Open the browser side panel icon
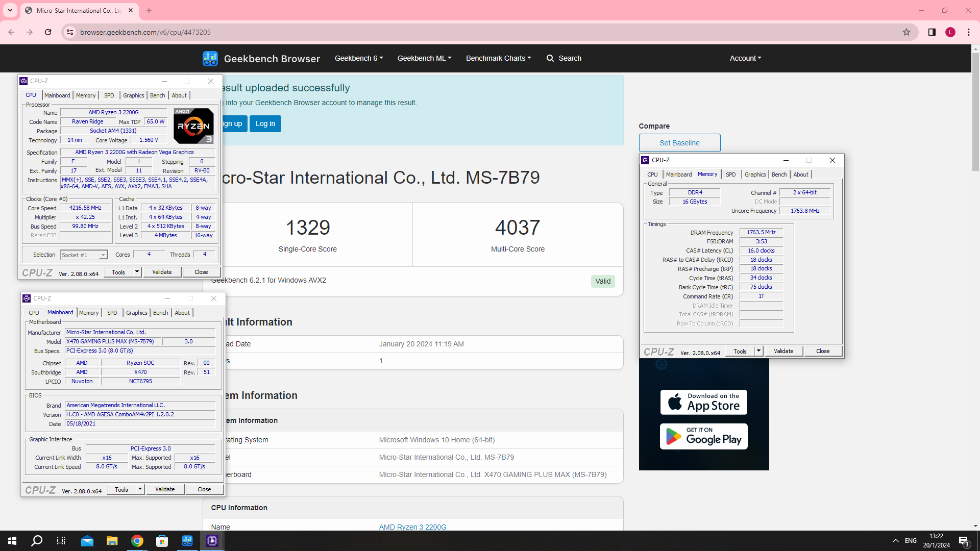Screen dimensions: 980x551 [x=932, y=32]
